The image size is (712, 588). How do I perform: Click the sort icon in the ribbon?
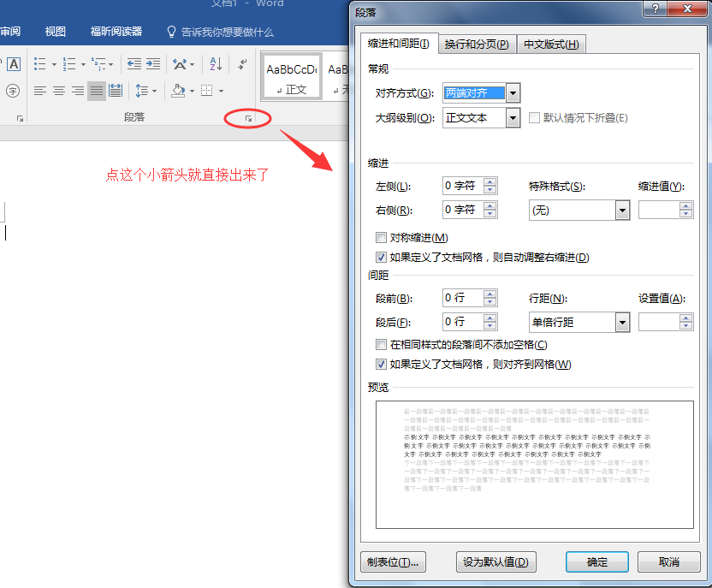click(216, 63)
